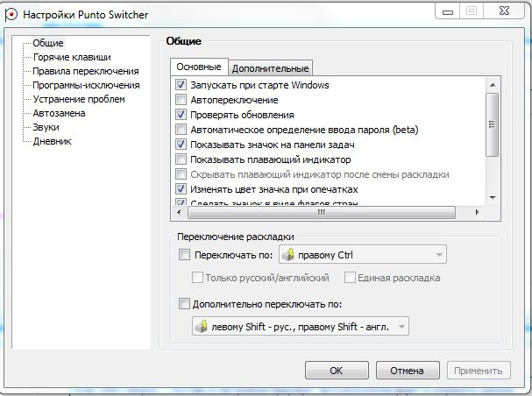Click "Скрывать плавающий индикатор после смены раскладки" checkbox
This screenshot has width=532, height=396.
click(181, 174)
